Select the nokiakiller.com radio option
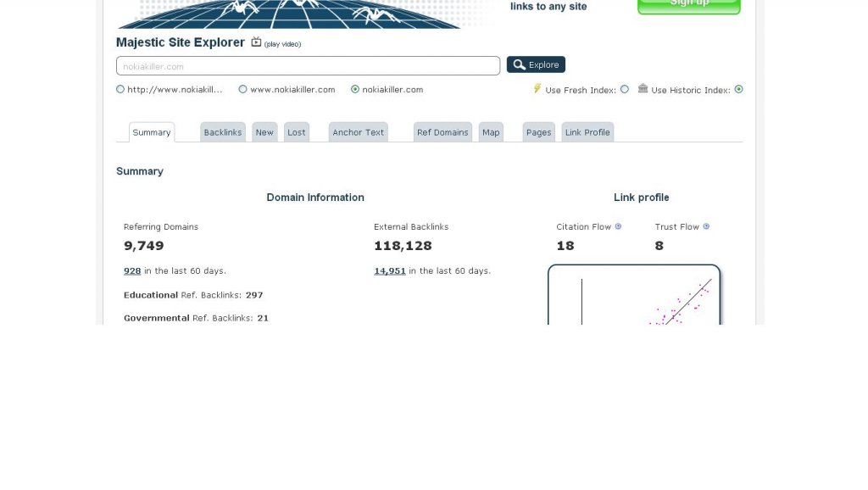Image resolution: width=868 pixels, height=490 pixels. [355, 89]
